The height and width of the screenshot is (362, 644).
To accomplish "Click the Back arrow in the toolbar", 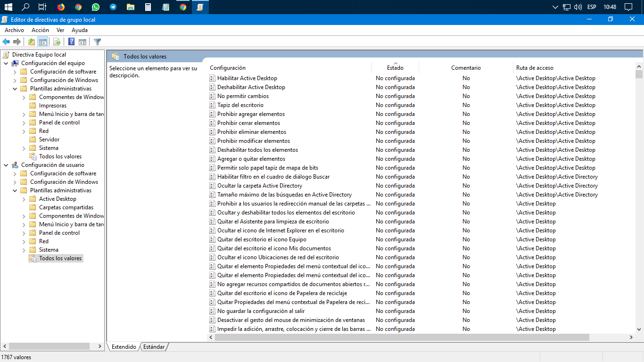I will (6, 41).
